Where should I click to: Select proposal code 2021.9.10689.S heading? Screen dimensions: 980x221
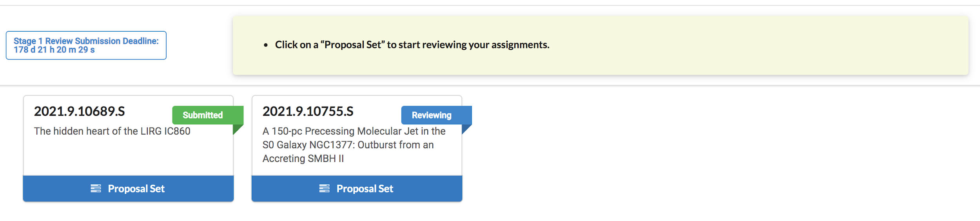tap(79, 111)
